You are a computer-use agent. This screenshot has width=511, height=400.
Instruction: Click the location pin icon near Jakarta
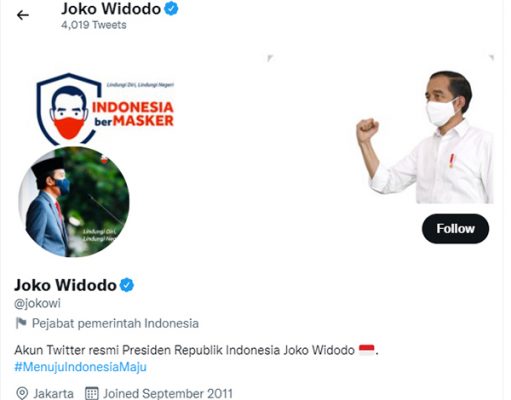coord(22,393)
